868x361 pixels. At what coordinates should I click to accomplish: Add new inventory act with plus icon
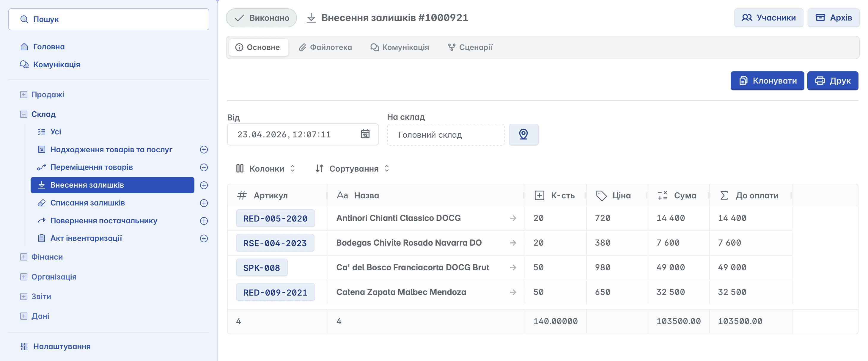point(204,238)
